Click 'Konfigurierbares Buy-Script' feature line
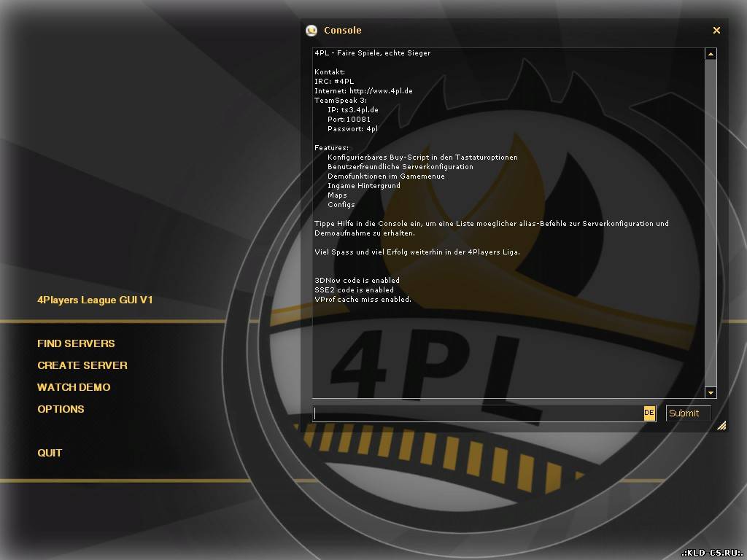Image resolution: width=747 pixels, height=560 pixels. click(422, 157)
